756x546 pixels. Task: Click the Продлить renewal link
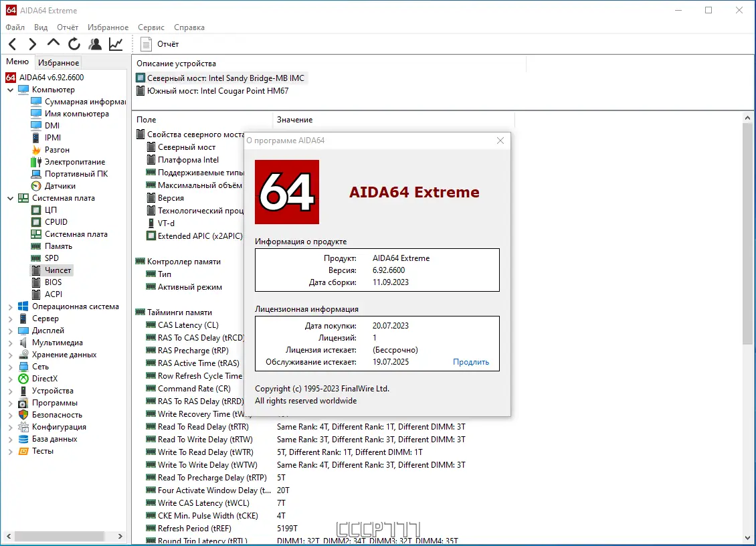coord(470,362)
